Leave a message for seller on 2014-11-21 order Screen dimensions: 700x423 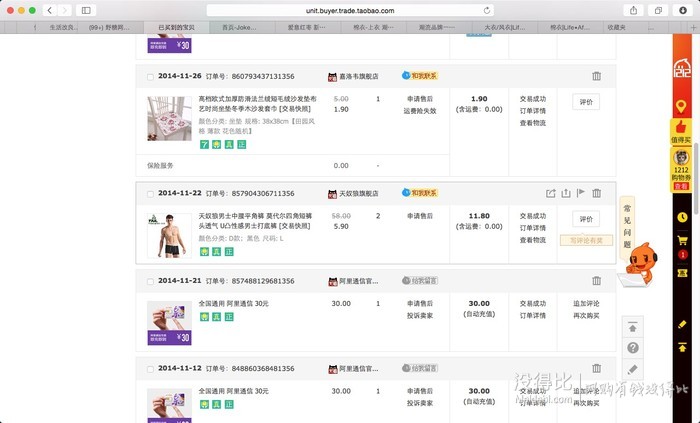pos(420,281)
